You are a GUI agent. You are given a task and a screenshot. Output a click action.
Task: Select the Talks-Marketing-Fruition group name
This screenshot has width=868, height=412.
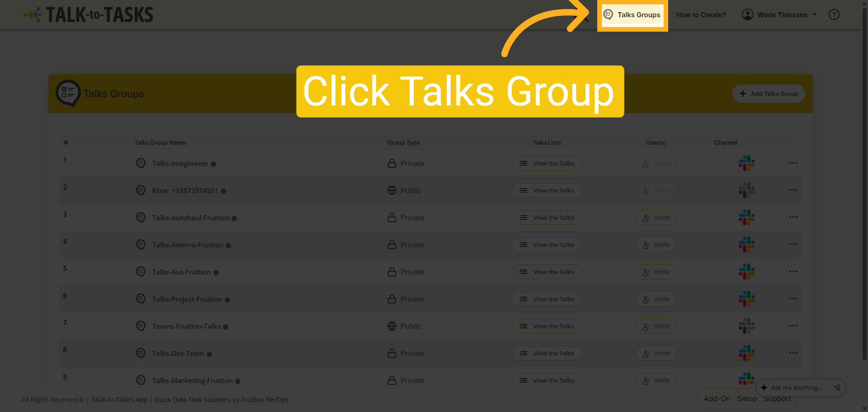(192, 380)
